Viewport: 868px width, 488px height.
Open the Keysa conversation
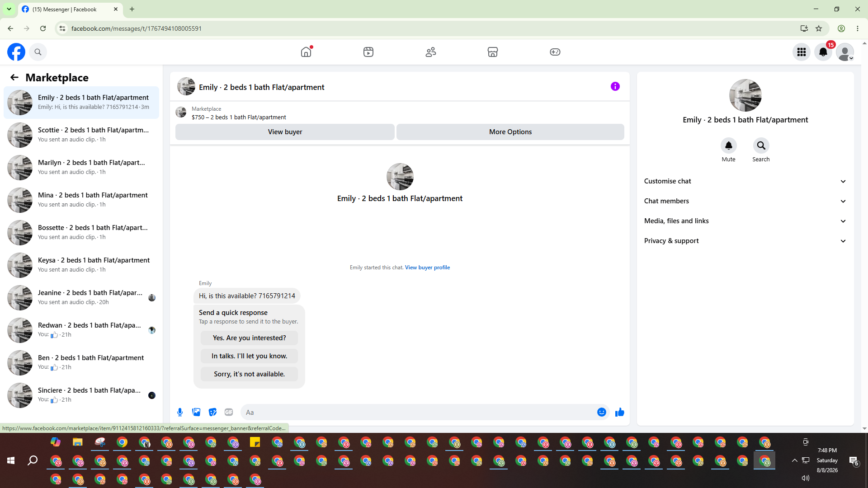click(x=81, y=265)
